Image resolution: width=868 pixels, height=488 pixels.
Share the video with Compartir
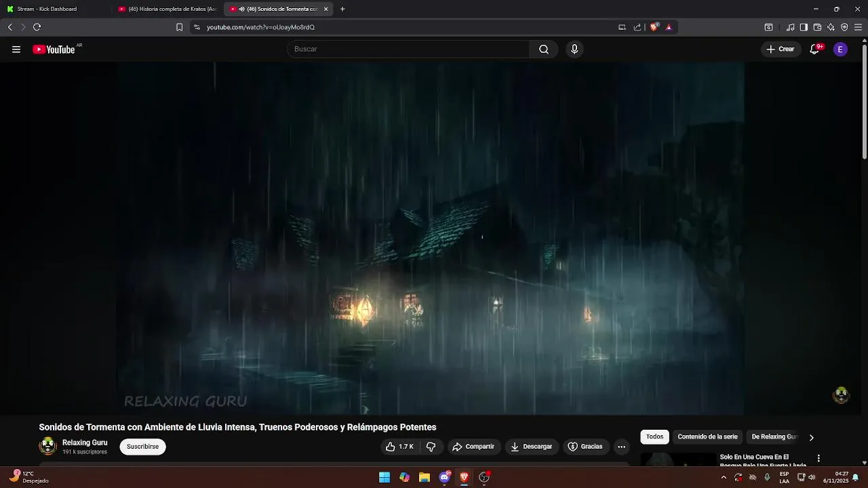(x=473, y=447)
